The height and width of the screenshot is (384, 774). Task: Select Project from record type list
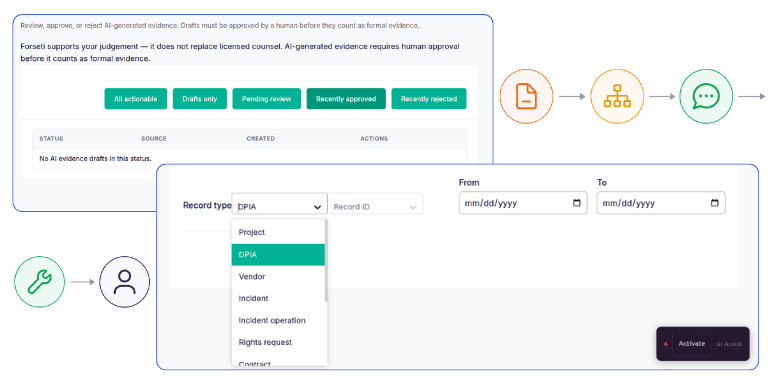tap(278, 232)
